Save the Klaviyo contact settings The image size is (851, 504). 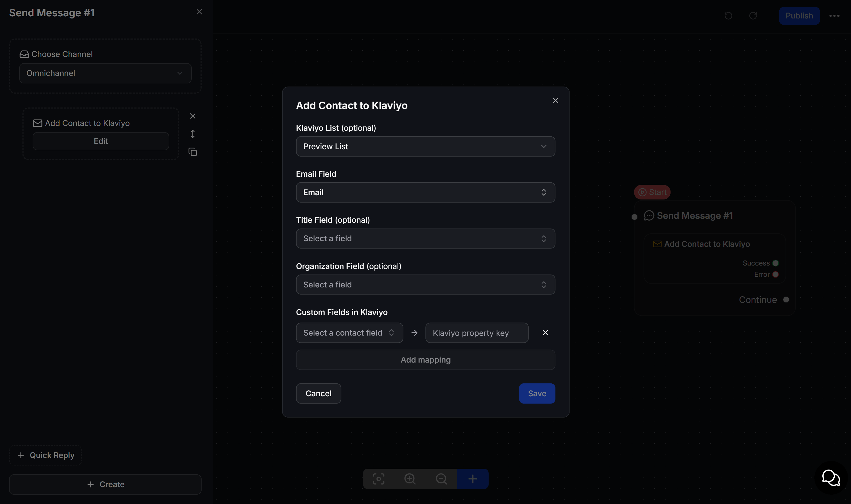537,393
